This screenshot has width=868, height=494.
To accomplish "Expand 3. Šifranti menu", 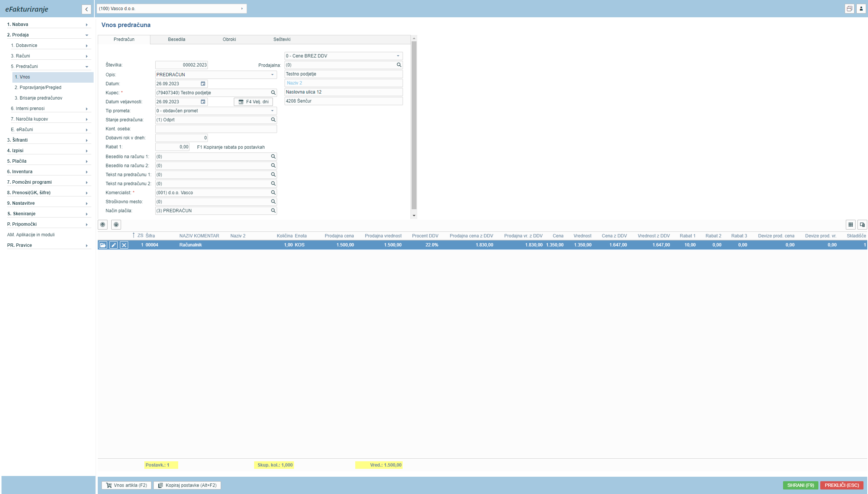I will [48, 140].
